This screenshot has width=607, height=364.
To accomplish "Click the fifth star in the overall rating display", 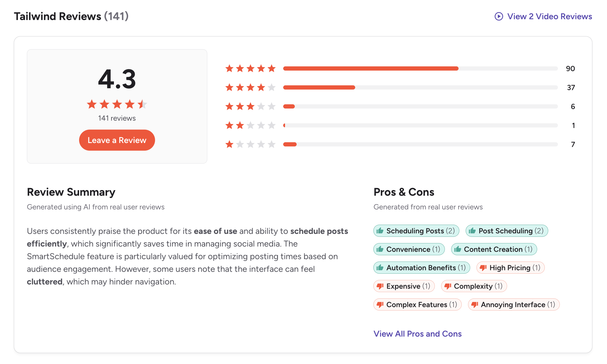I will (143, 104).
